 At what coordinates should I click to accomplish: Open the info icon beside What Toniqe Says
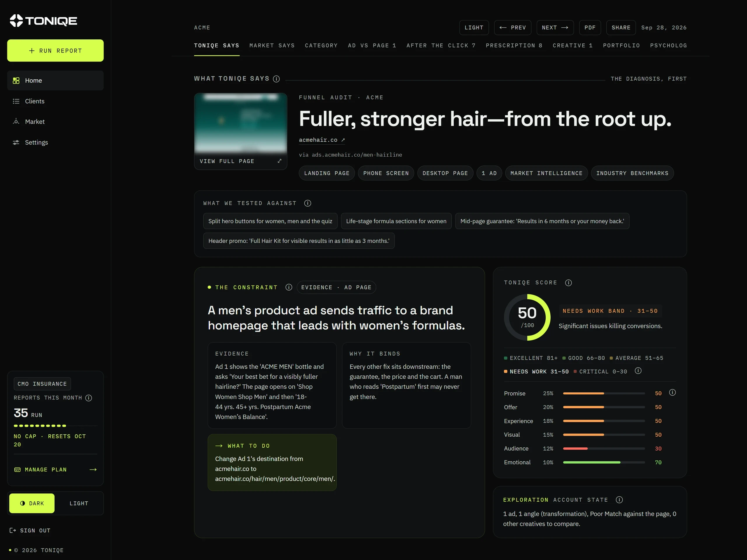point(276,79)
